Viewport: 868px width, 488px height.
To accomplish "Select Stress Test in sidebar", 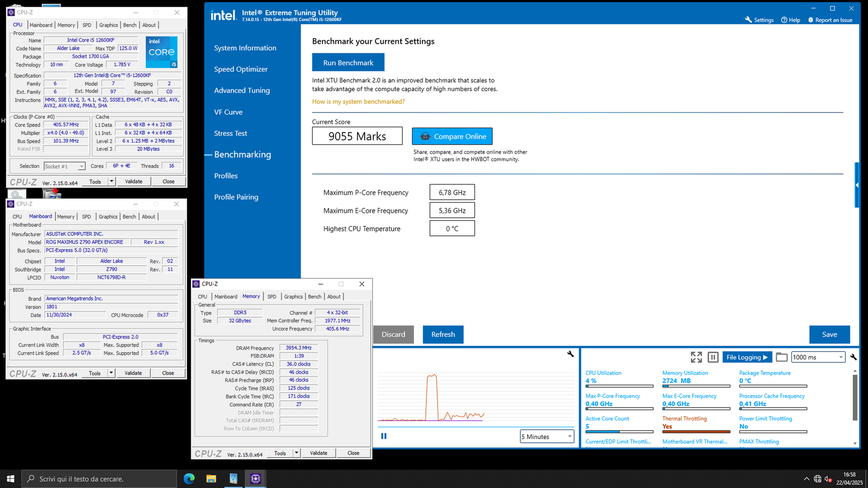I will pos(231,133).
